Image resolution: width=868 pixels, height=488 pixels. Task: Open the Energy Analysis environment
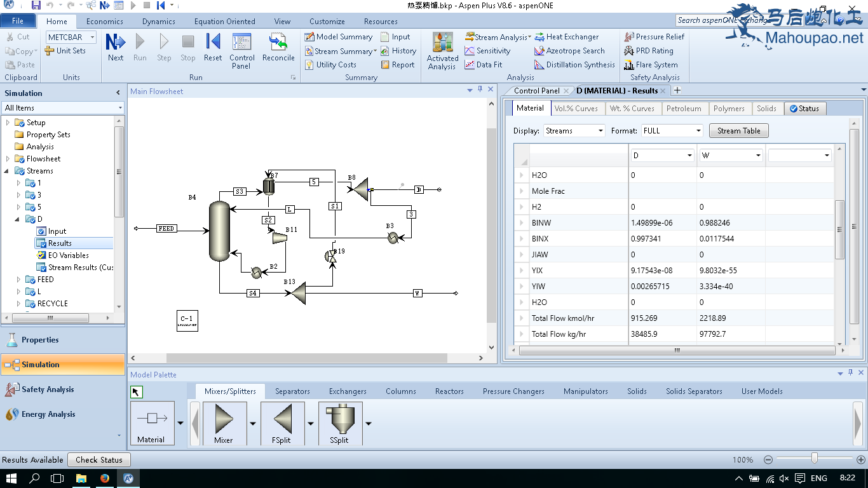(x=63, y=414)
